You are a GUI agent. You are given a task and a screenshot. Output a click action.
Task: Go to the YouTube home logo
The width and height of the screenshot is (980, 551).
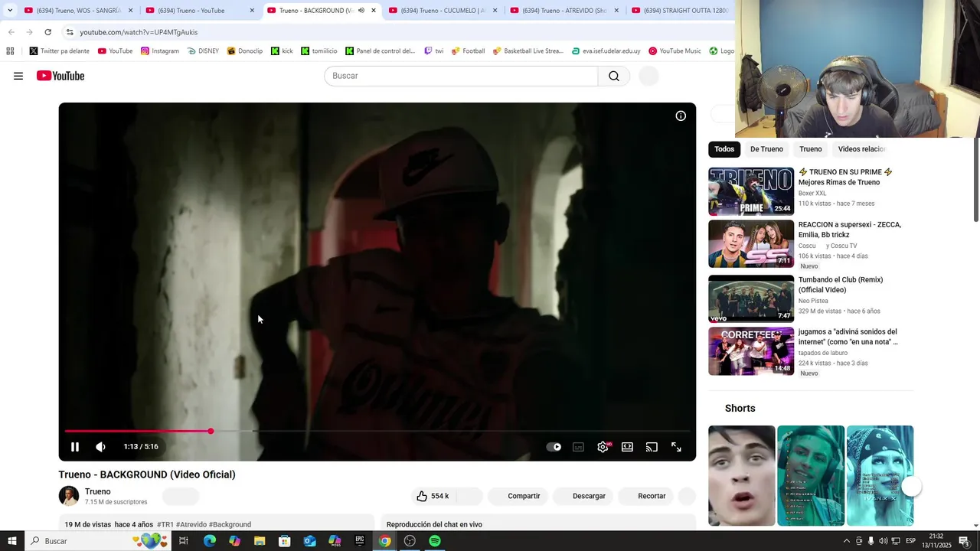60,76
